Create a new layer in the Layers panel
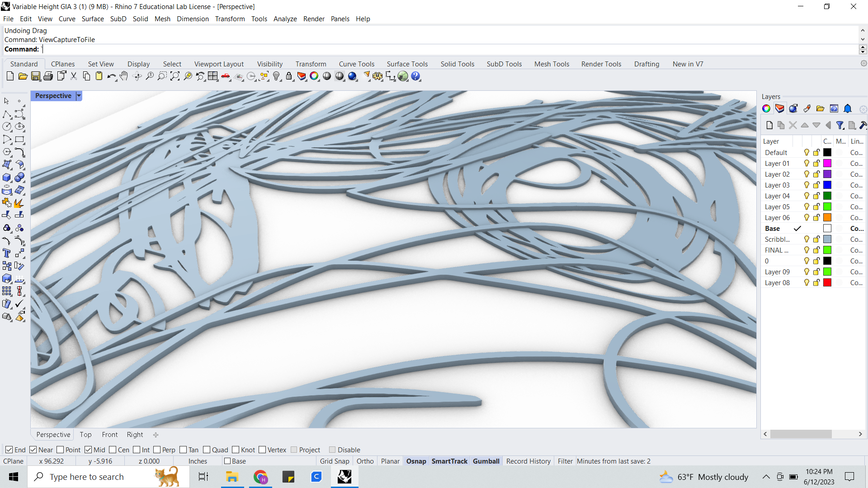 coord(769,125)
